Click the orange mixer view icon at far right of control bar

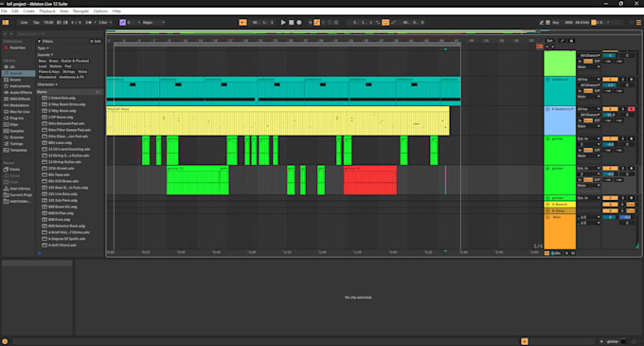pos(638,23)
